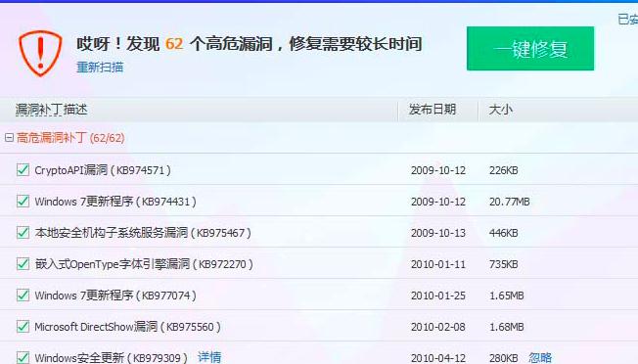Select the 嵌入式OpenType字体引擎漏洞 (KB972270) text

(144, 264)
